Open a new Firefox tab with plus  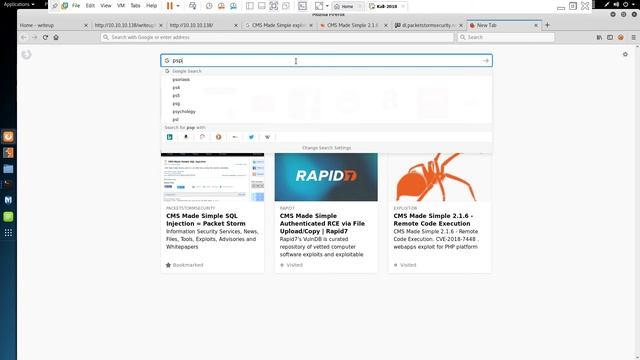point(547,25)
